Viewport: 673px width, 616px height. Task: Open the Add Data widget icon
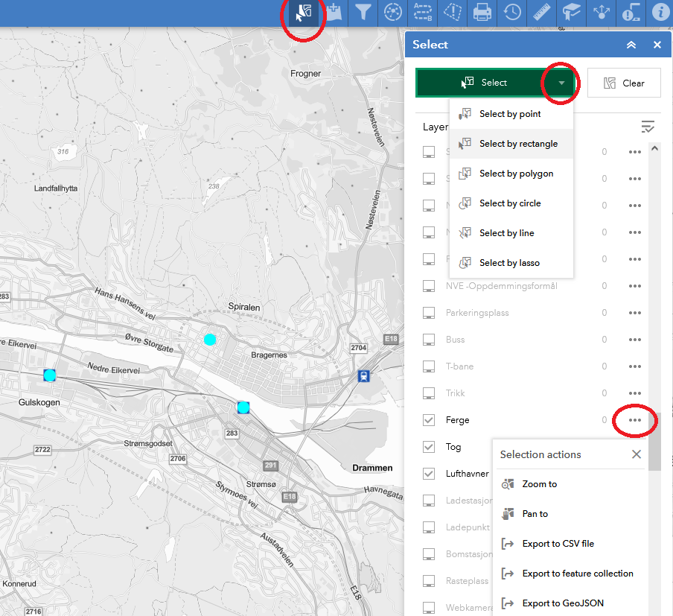(334, 13)
